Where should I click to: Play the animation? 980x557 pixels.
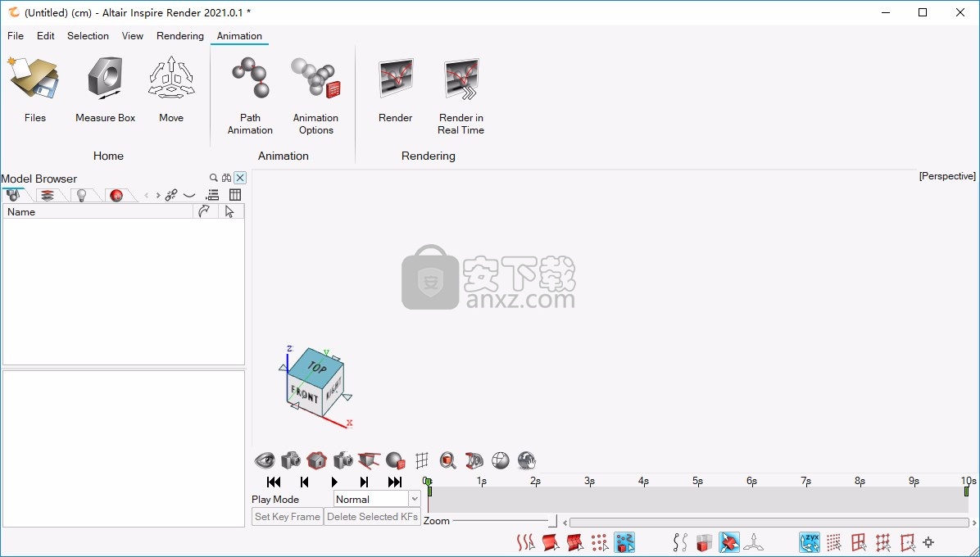(334, 482)
